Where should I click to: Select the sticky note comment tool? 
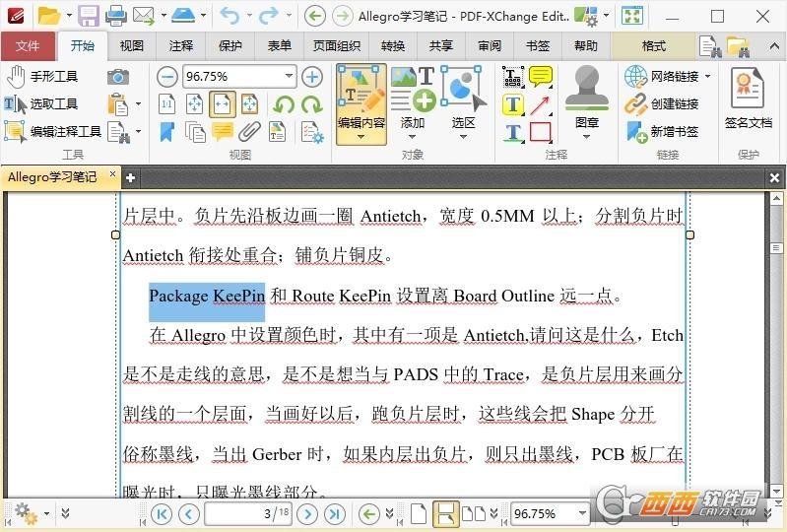[x=541, y=77]
